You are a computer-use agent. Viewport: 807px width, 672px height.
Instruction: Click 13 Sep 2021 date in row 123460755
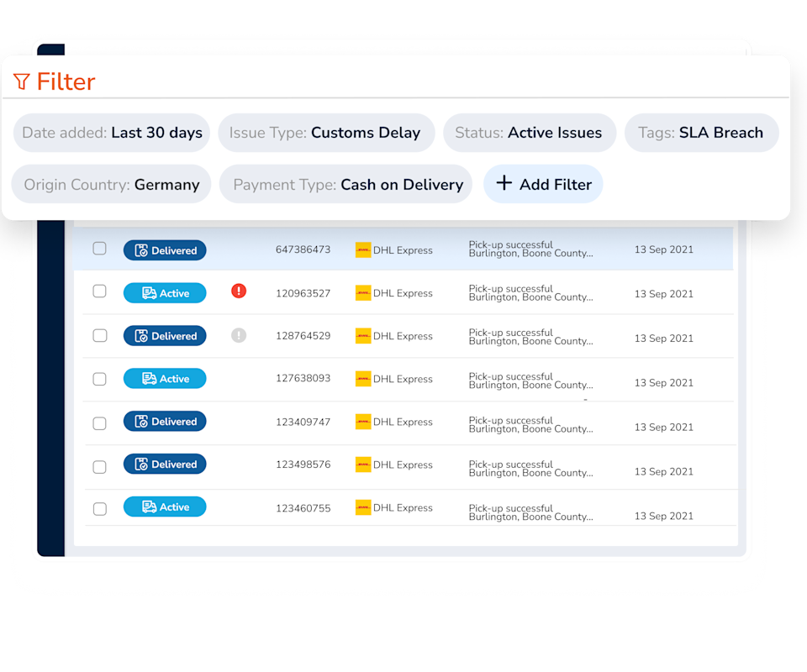click(664, 516)
